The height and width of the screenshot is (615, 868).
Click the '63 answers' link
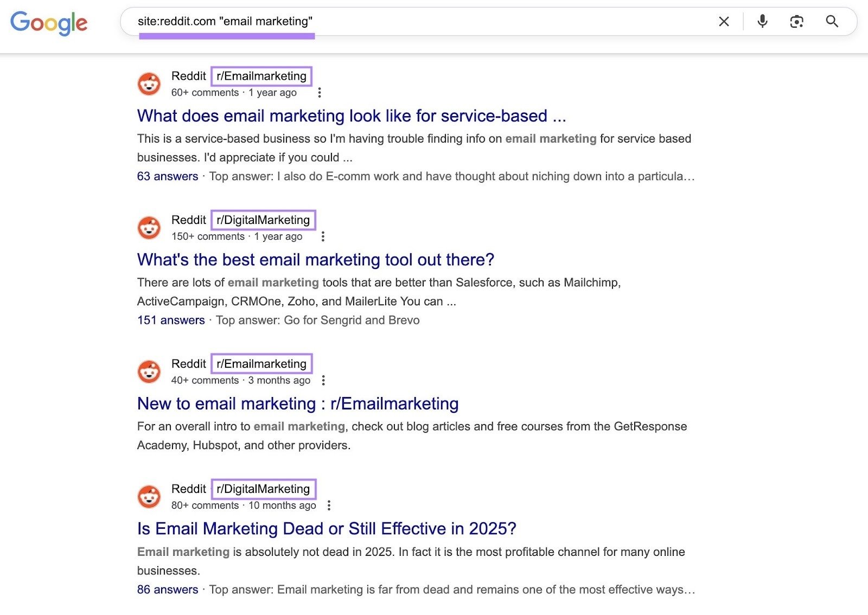pyautogui.click(x=168, y=176)
